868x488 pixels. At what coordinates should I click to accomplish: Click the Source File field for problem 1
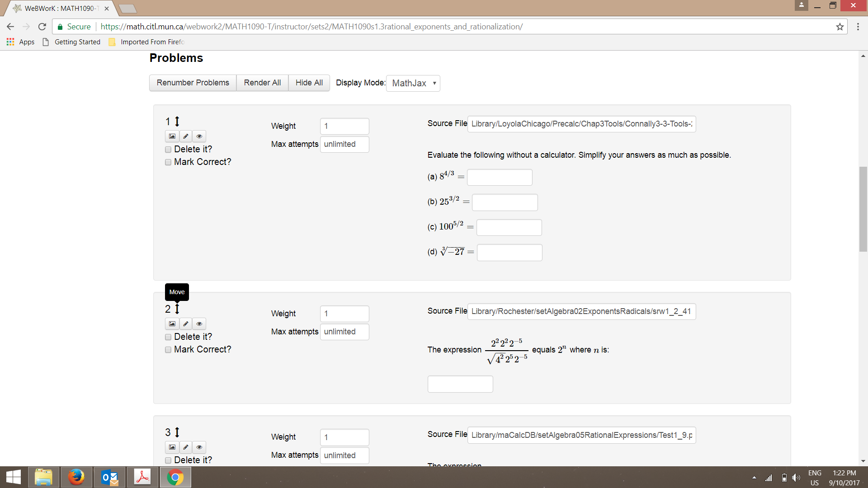tap(581, 124)
